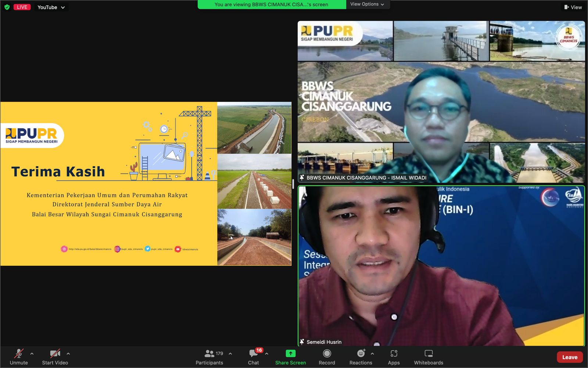Image resolution: width=588 pixels, height=368 pixels.
Task: Click the Instagram icon on the slide
Action: click(x=117, y=249)
